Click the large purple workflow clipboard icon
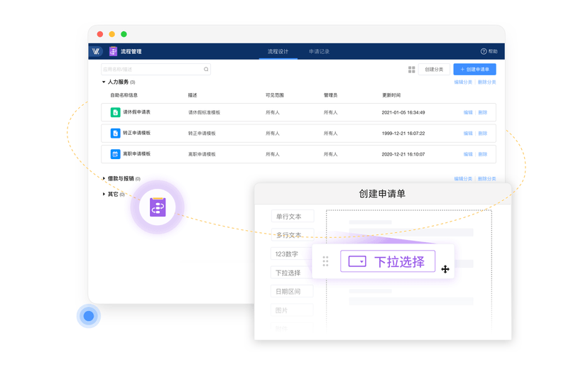 (x=158, y=207)
